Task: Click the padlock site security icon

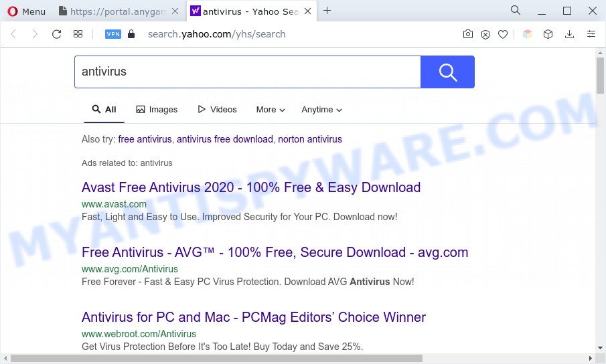Action: (131, 34)
